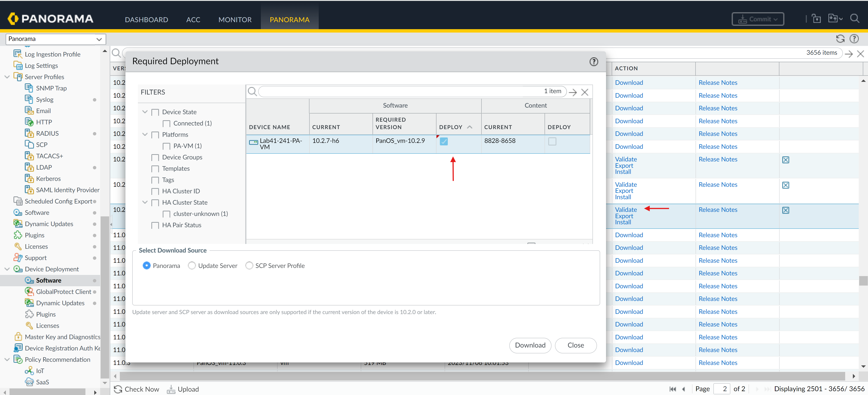This screenshot has width=868, height=395.
Task: Click the global search magnifier icon
Action: [x=854, y=19]
